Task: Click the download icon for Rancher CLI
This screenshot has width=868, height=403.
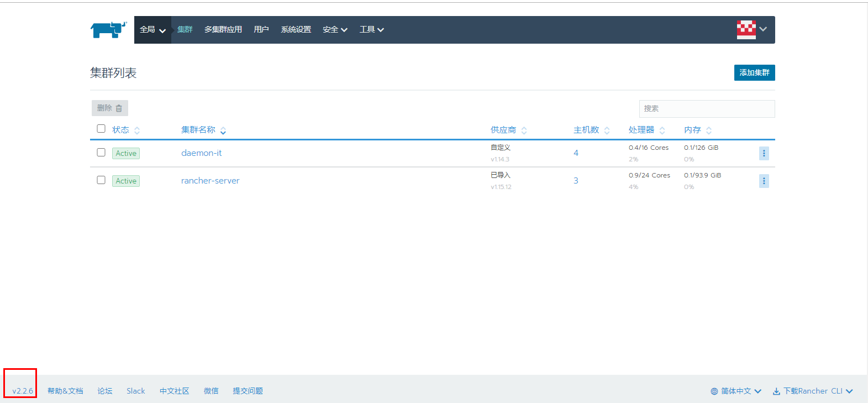Action: click(x=776, y=391)
